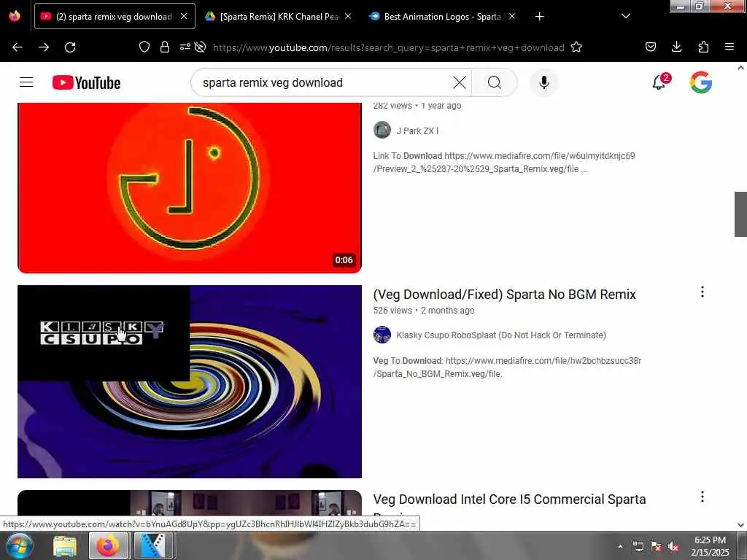Screen dimensions: 747x560
Task: Open Klasky Csupo RoboSplaat channel name
Action: 501,335
